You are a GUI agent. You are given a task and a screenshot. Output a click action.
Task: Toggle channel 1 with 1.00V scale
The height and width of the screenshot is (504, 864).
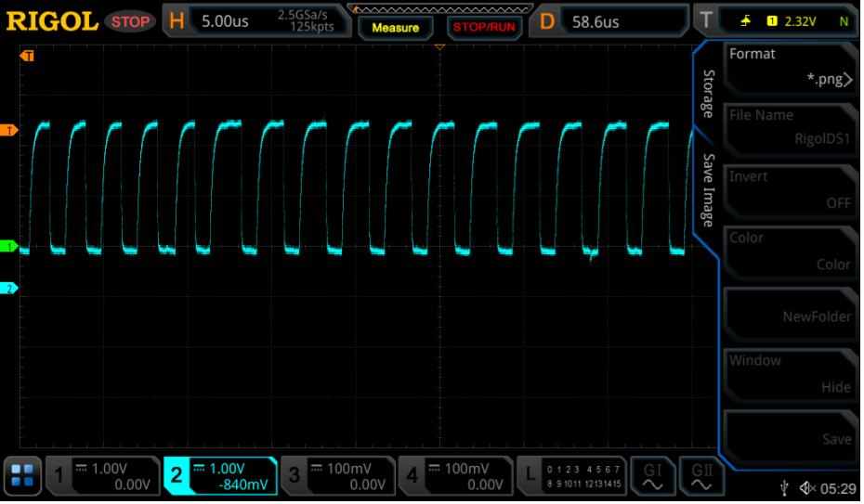(x=102, y=476)
